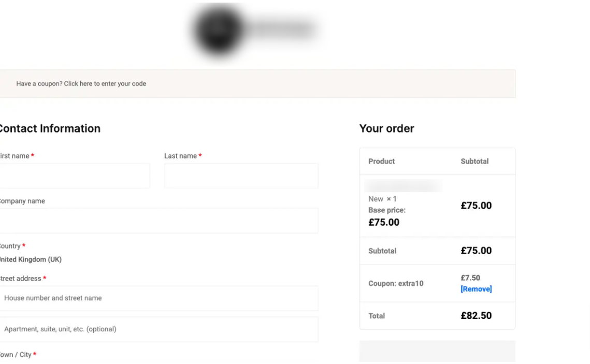Click the Town / City label
Screen dimensions: 590x364
pyautogui.click(x=16, y=355)
